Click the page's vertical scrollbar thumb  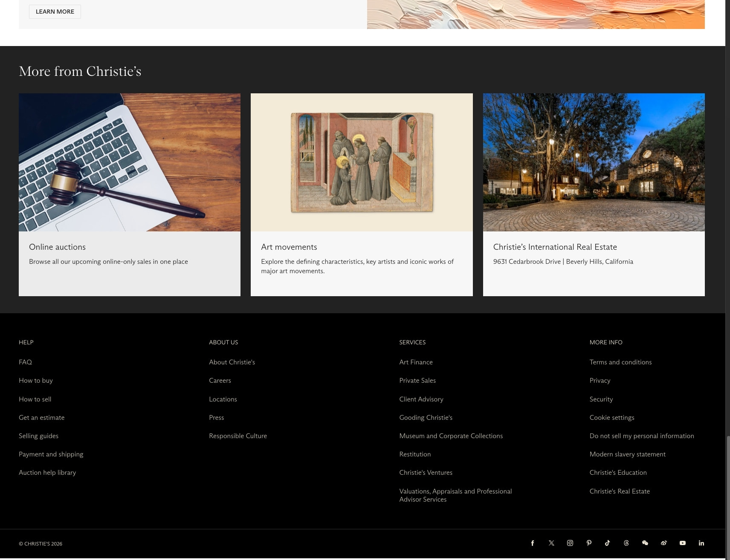[x=728, y=497]
